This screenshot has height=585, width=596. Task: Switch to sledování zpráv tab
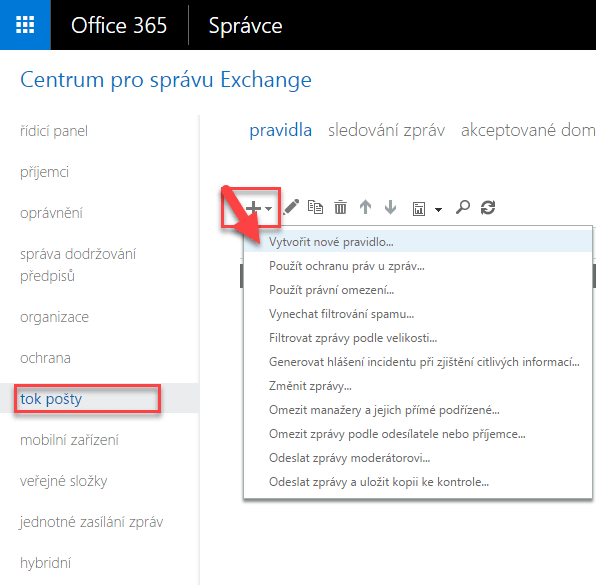point(386,130)
